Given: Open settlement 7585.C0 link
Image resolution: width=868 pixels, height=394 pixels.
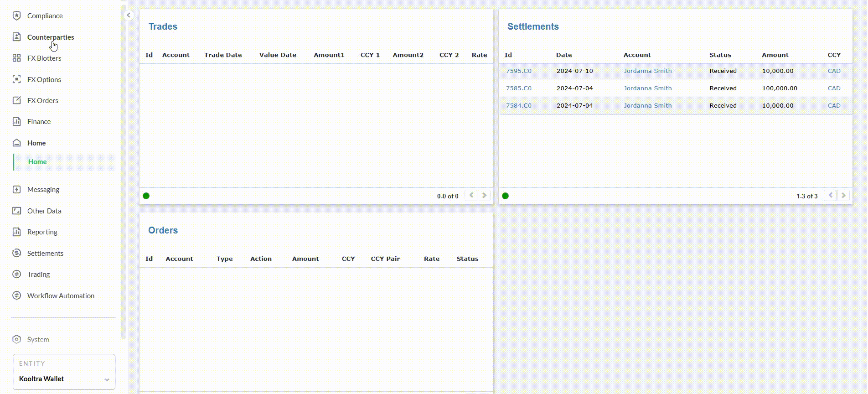Looking at the screenshot, I should pyautogui.click(x=518, y=88).
